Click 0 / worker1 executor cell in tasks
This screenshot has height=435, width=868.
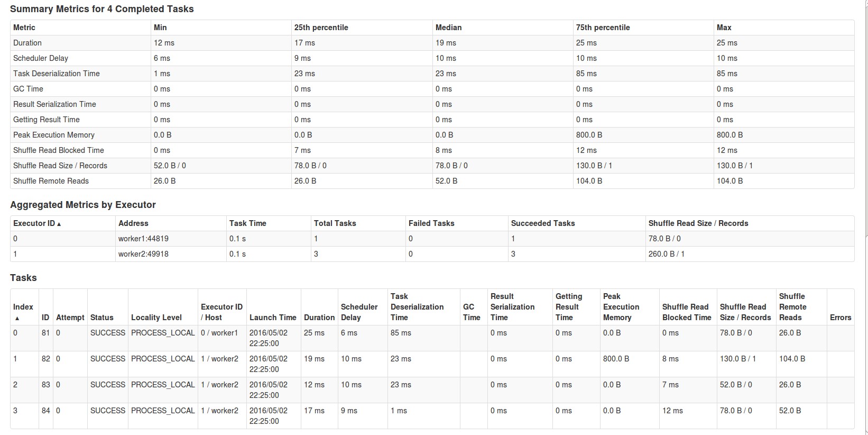point(219,333)
